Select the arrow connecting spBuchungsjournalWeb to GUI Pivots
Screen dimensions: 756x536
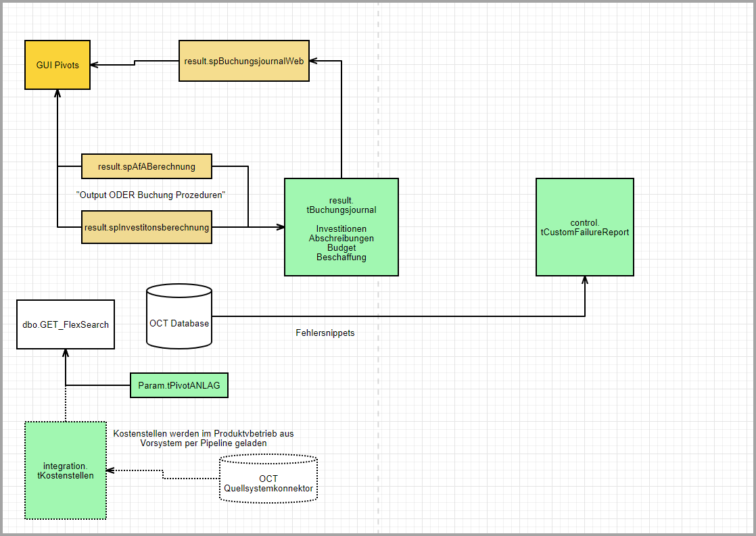(135, 64)
